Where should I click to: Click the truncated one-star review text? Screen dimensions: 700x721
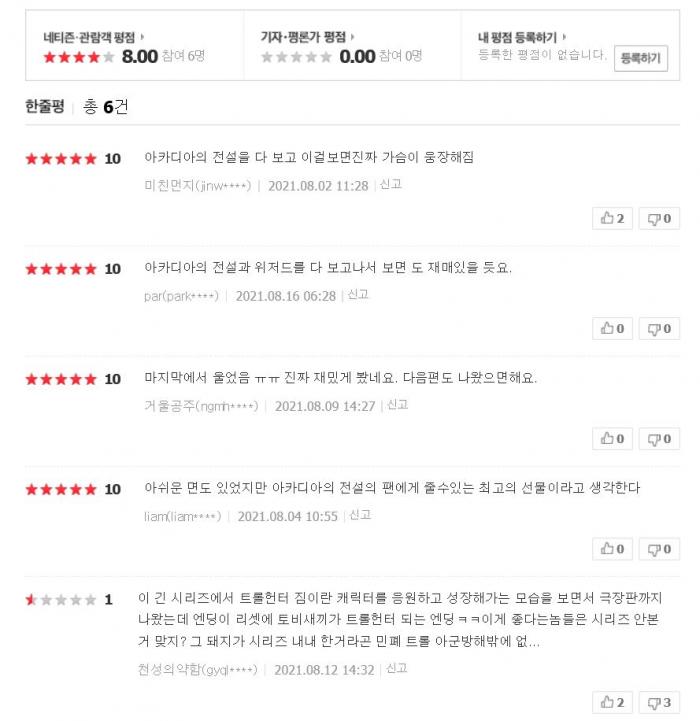[400, 620]
